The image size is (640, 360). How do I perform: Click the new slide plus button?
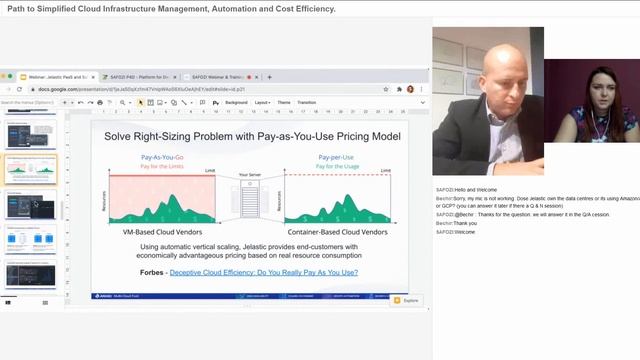64,102
